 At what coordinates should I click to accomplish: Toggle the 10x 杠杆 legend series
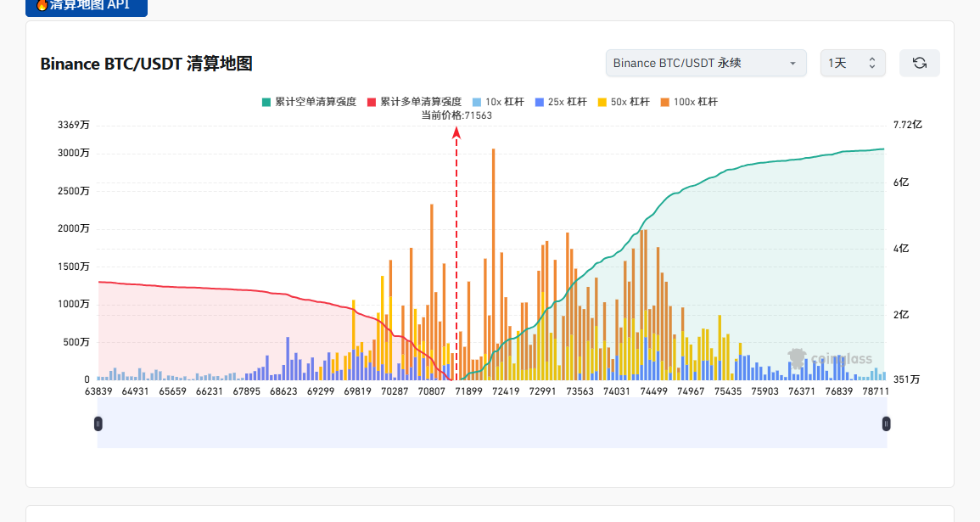pos(498,102)
